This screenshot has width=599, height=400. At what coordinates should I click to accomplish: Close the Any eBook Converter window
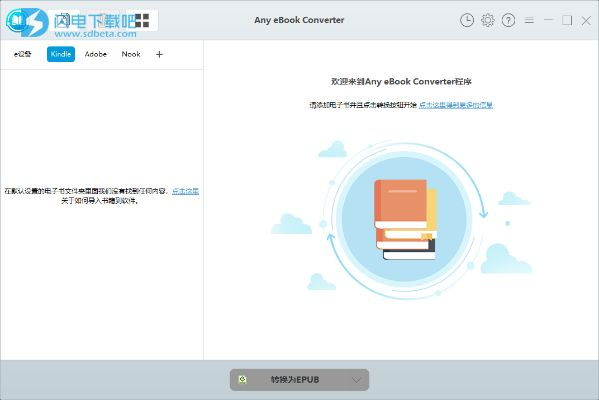[586, 21]
